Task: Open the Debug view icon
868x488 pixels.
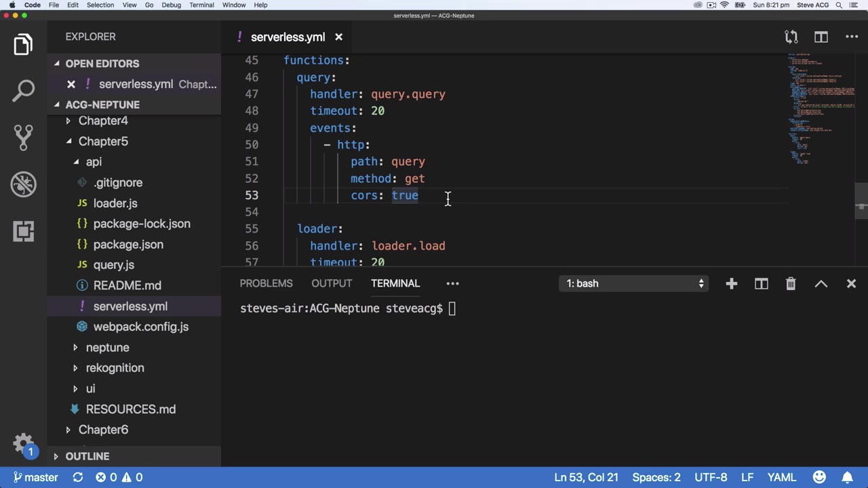Action: point(23,184)
